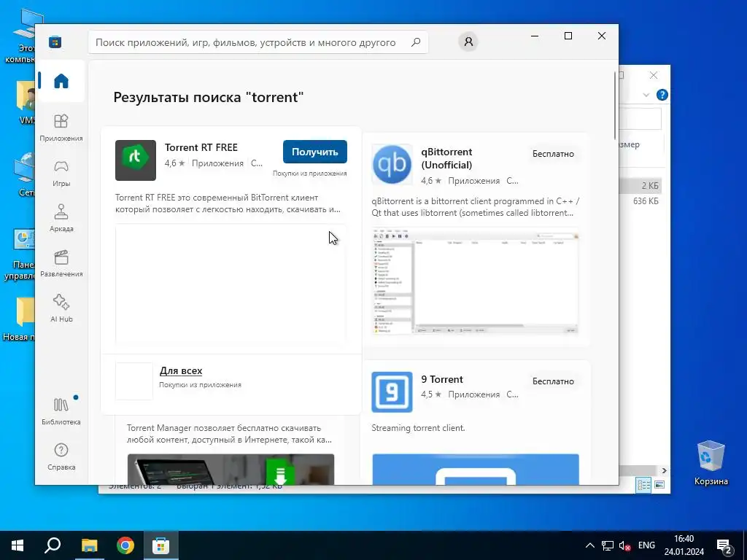Switch Explorer to large icons view
This screenshot has width=747, height=560.
click(x=659, y=485)
